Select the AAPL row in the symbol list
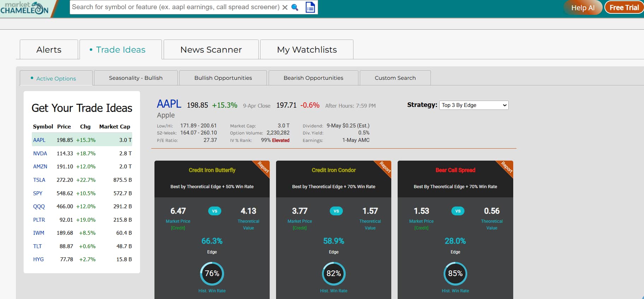 click(82, 140)
